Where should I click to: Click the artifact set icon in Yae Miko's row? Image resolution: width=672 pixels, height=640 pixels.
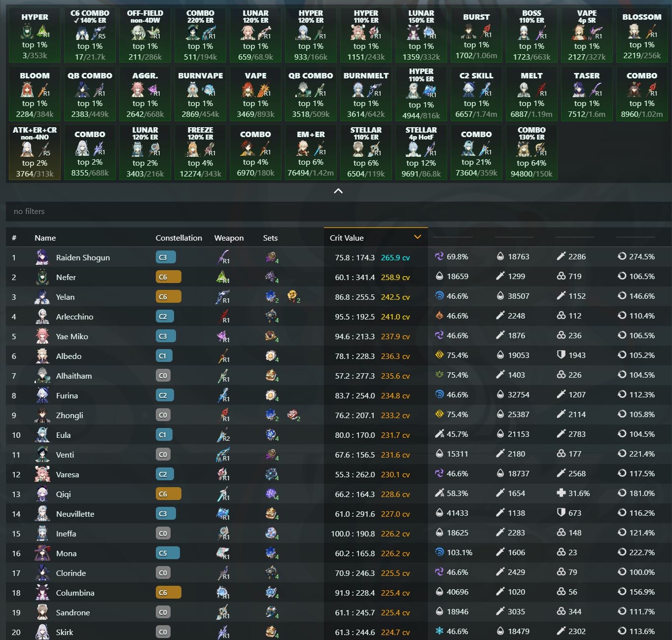(271, 336)
